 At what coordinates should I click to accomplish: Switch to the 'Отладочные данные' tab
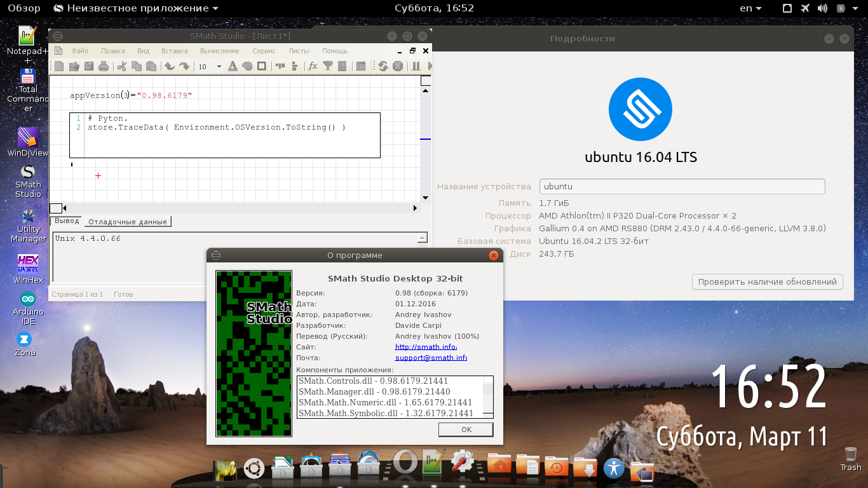click(128, 222)
